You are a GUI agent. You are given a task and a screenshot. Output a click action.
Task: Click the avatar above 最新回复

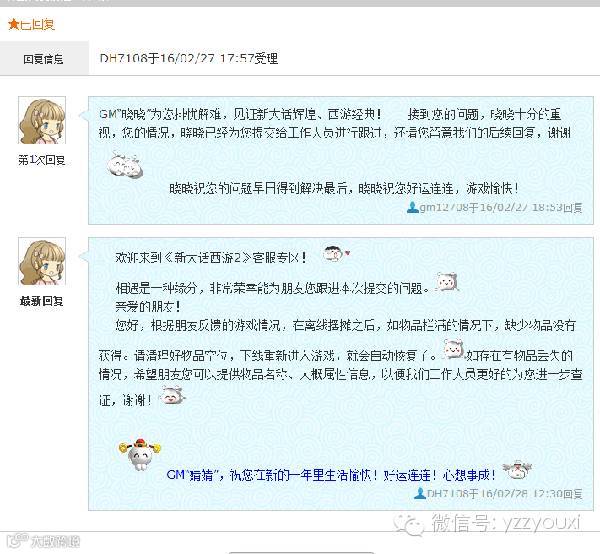[x=42, y=261]
